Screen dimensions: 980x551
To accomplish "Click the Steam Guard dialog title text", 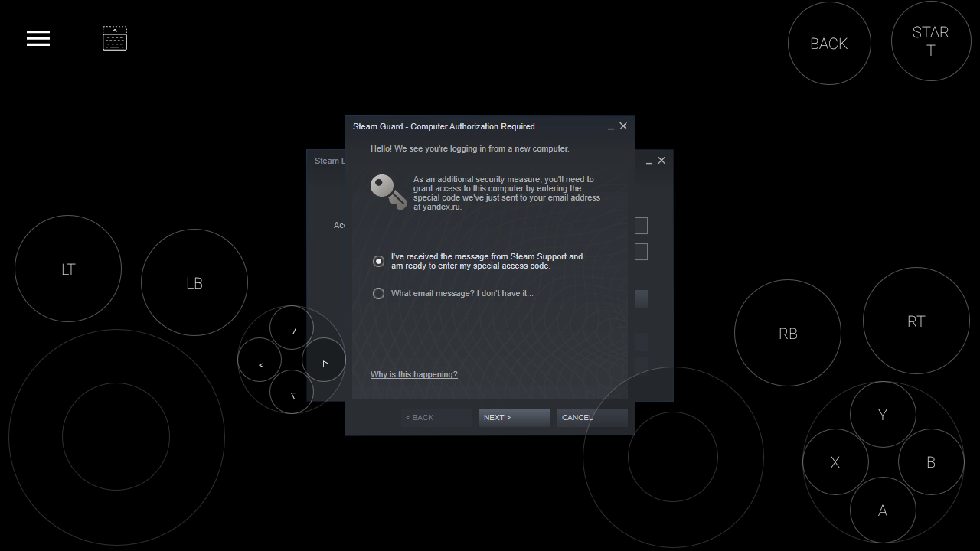I will (x=444, y=126).
